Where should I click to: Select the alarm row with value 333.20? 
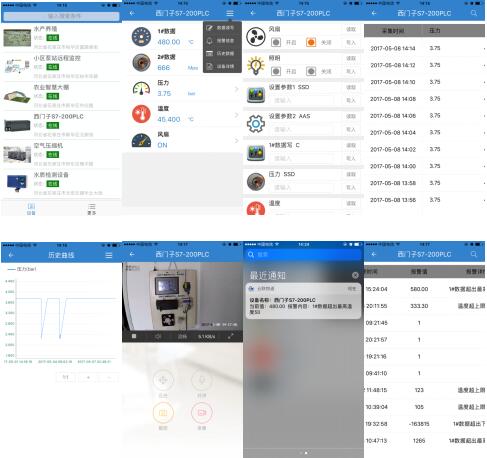coord(425,306)
